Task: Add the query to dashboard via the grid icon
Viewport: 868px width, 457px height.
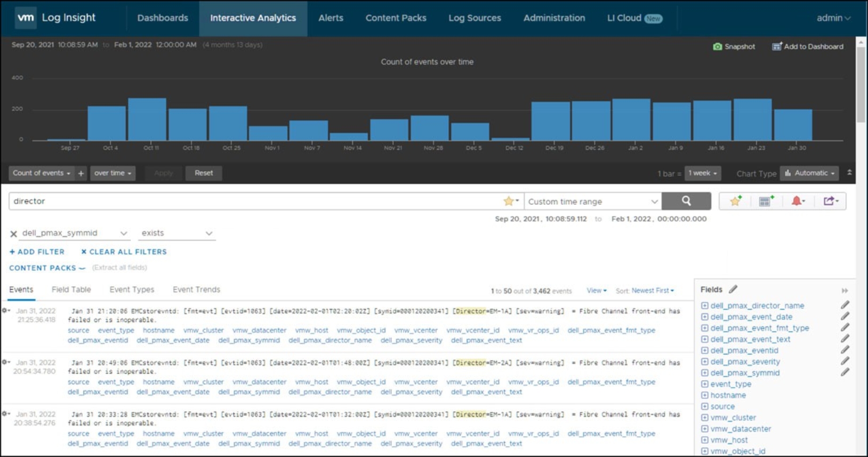Action: coord(766,201)
